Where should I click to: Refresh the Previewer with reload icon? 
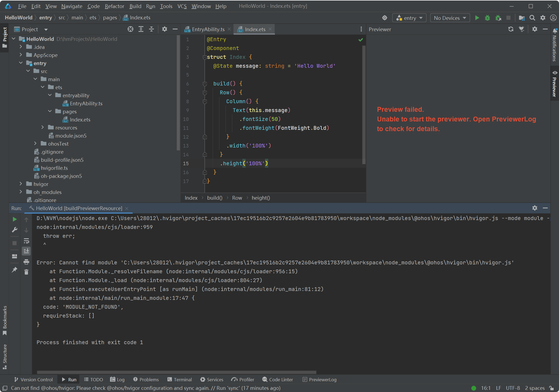(x=511, y=29)
